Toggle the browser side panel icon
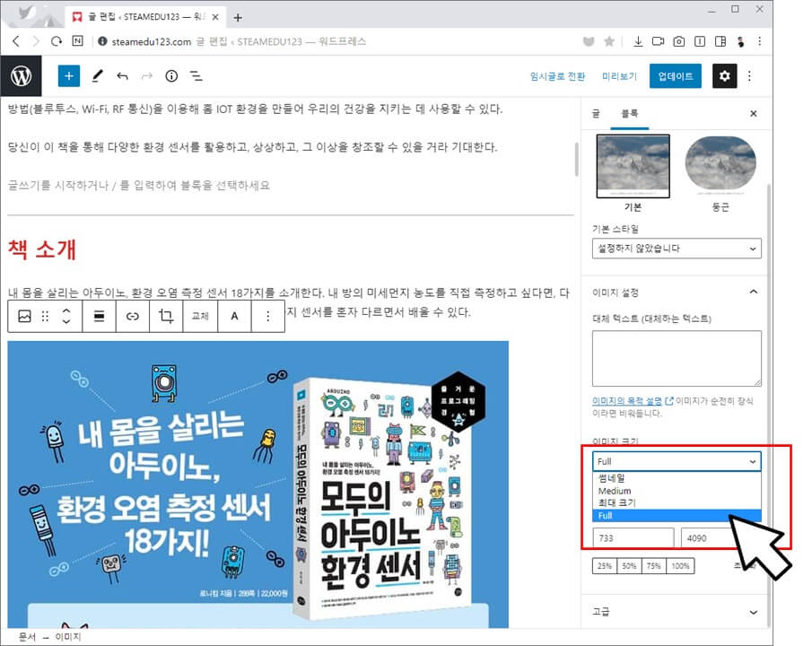 (x=720, y=41)
